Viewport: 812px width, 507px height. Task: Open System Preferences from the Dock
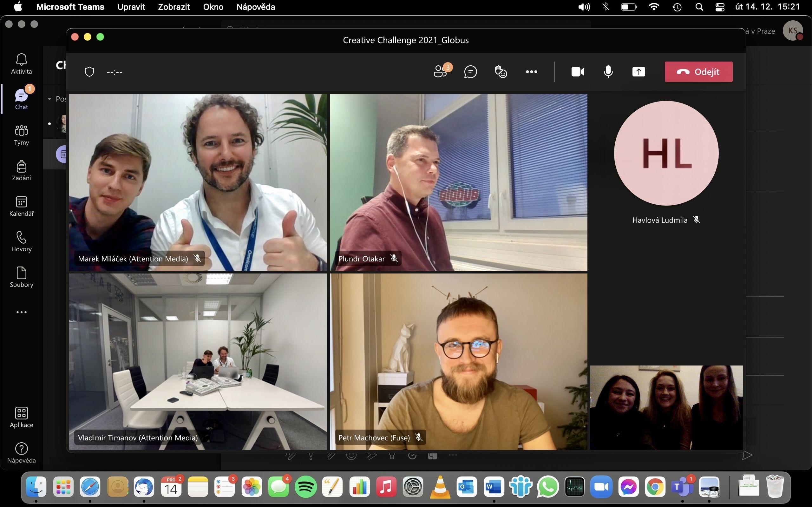pos(413,487)
